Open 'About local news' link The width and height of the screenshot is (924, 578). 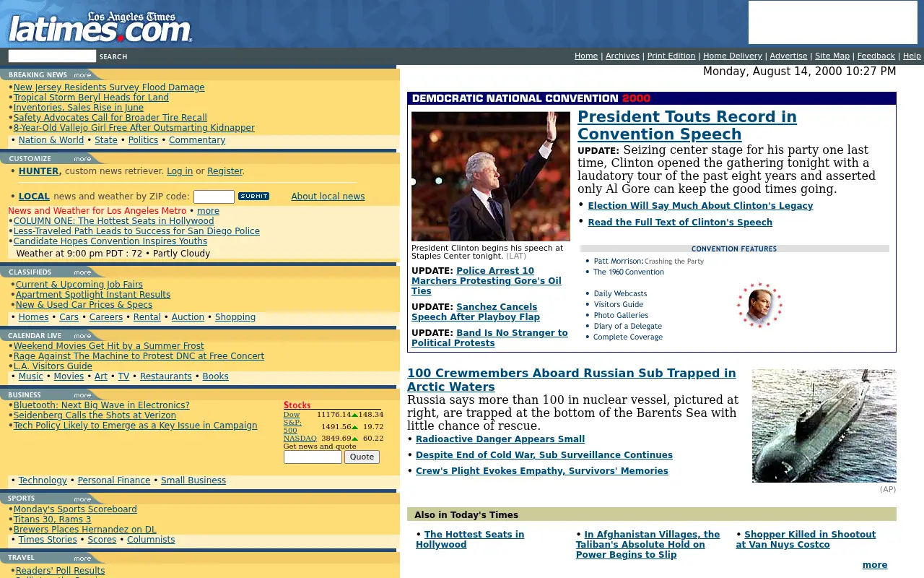328,197
